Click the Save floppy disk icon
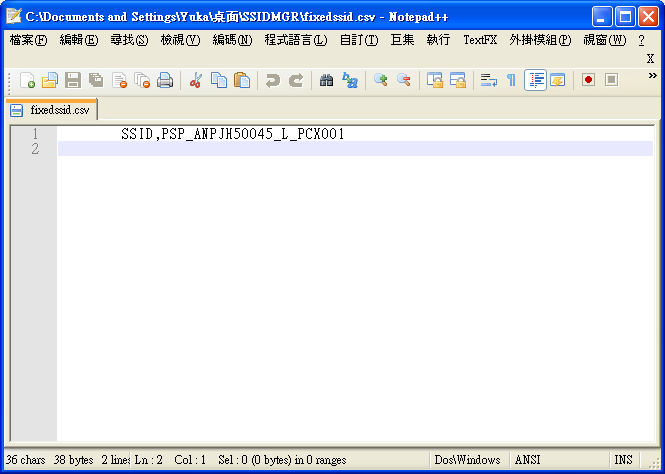The height and width of the screenshot is (474, 665). click(x=73, y=80)
